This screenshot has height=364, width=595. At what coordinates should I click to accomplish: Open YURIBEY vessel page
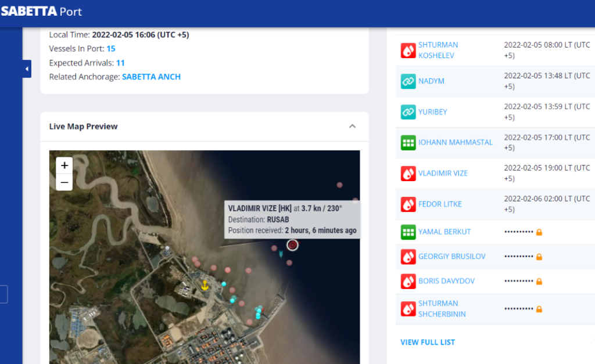click(432, 112)
